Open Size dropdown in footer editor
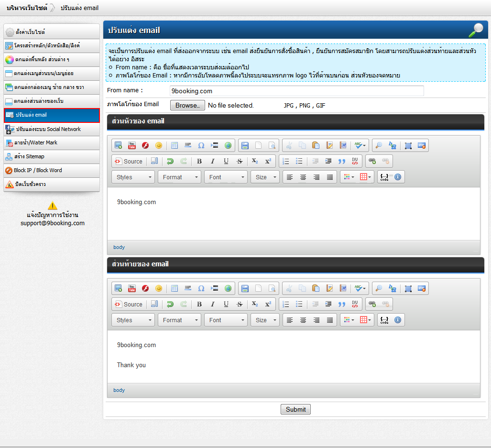491x448 pixels. [x=265, y=320]
